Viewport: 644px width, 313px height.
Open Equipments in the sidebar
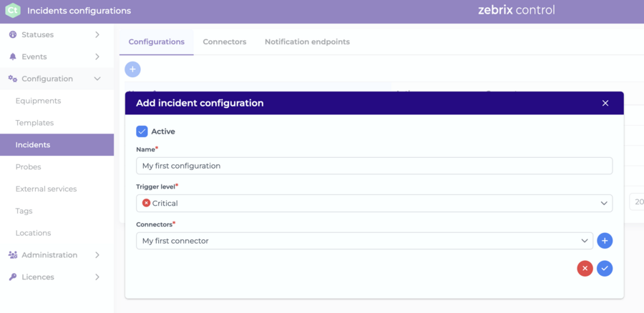click(x=38, y=101)
